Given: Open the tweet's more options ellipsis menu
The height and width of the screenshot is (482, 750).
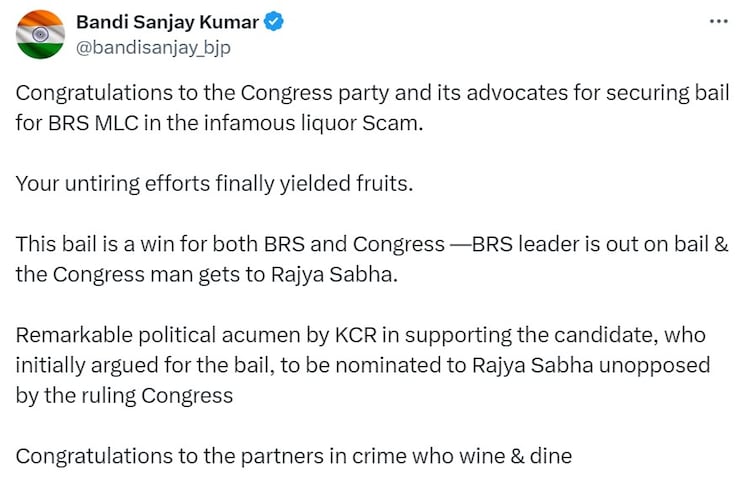Looking at the screenshot, I should pos(718,21).
